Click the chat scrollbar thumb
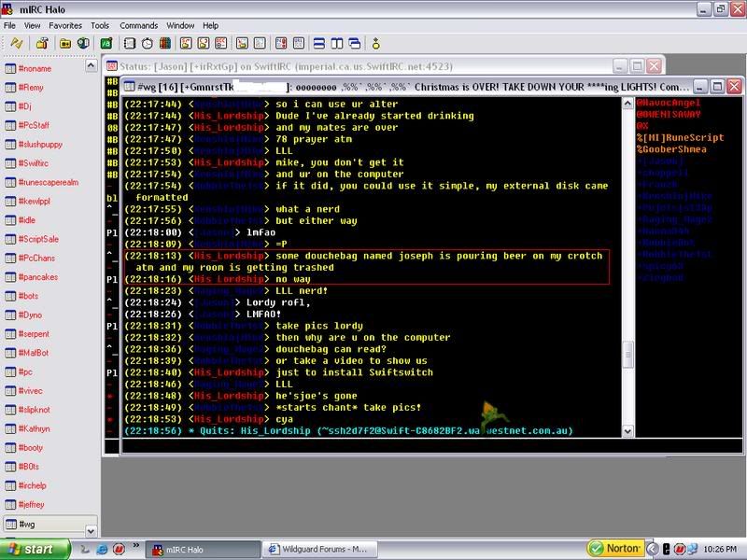Image resolution: width=747 pixels, height=560 pixels. [x=627, y=355]
